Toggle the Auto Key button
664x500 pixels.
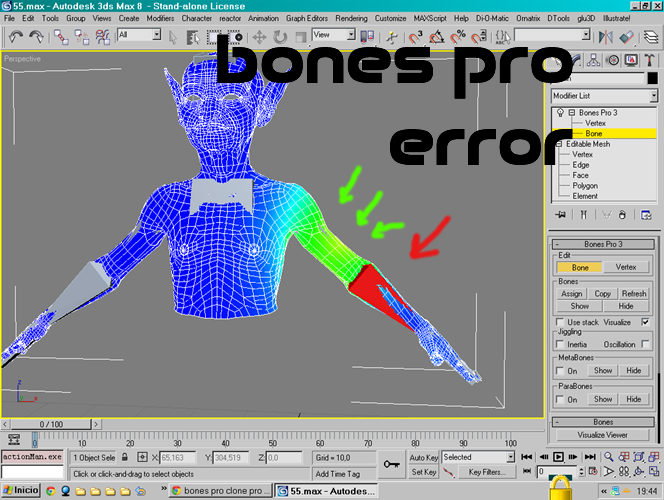tap(423, 458)
